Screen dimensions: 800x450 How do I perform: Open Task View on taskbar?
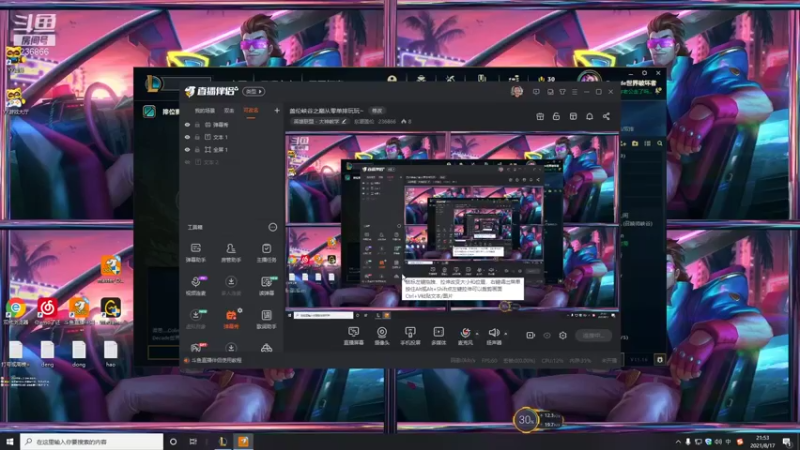[193, 441]
